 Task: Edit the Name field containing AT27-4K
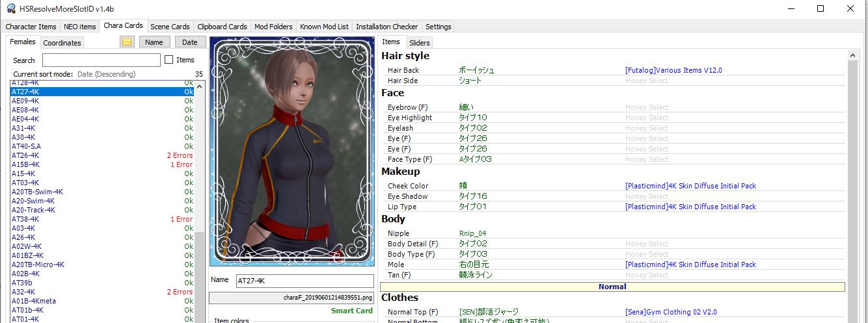305,281
